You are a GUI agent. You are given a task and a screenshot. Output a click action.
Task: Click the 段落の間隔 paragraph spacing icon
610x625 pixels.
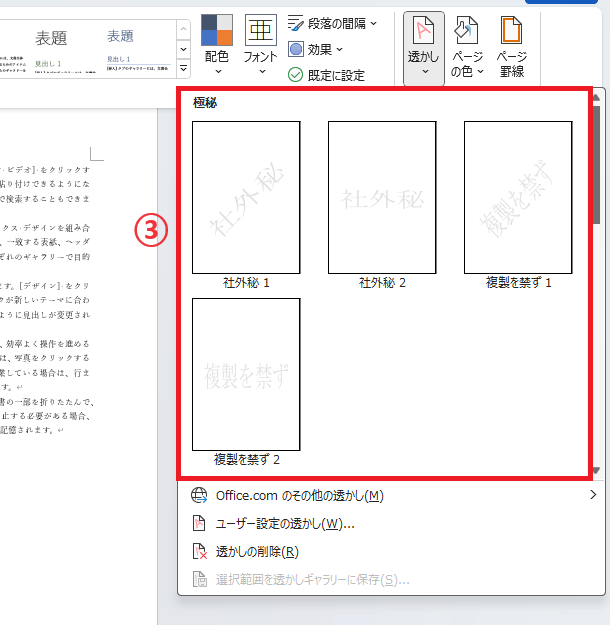point(295,24)
